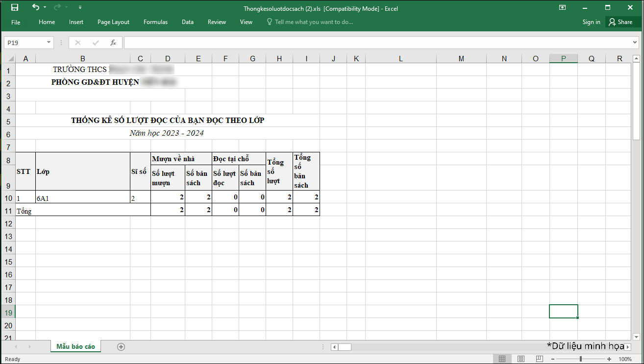Select column P header
644x364 pixels.
tap(564, 59)
